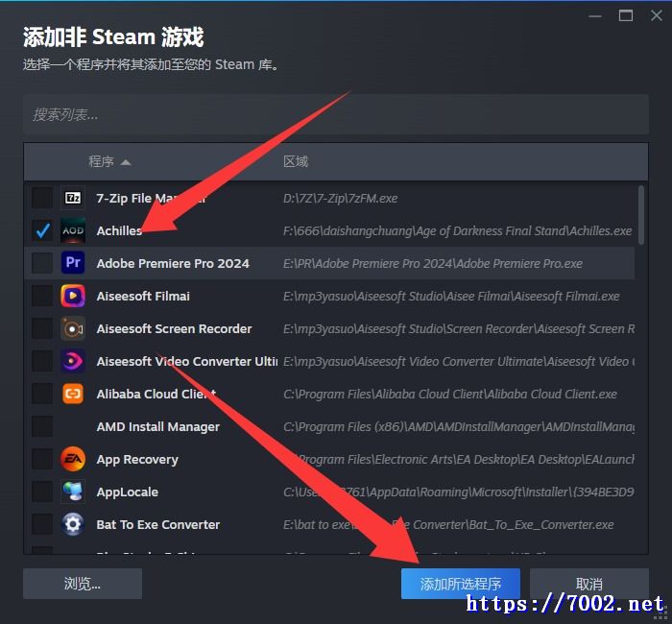Select the Aiseesoft Screen Recorder name

(x=174, y=328)
